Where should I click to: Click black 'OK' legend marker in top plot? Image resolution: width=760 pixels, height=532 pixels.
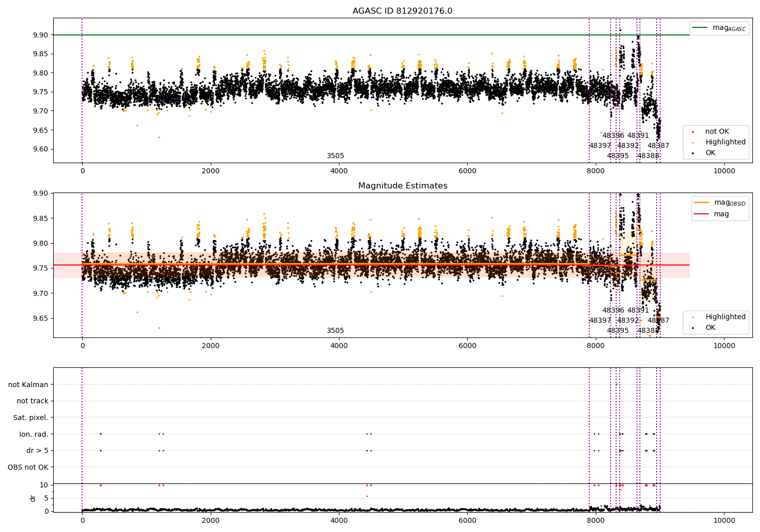693,153
